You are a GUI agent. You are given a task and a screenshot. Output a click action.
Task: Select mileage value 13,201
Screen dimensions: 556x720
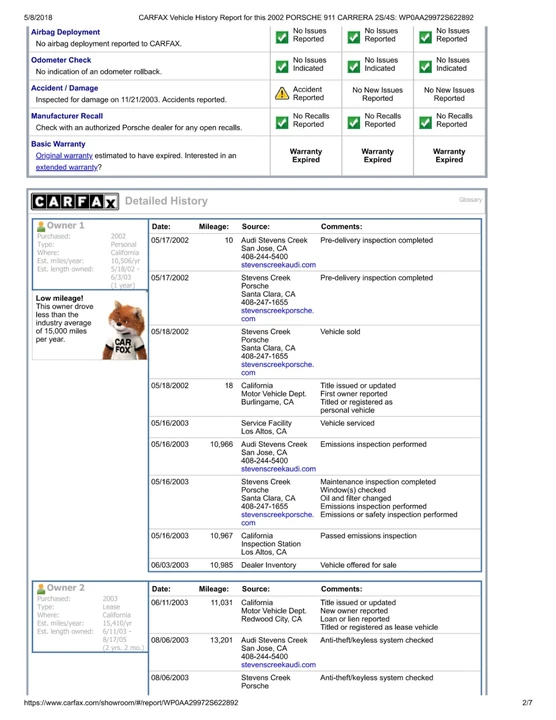click(221, 640)
